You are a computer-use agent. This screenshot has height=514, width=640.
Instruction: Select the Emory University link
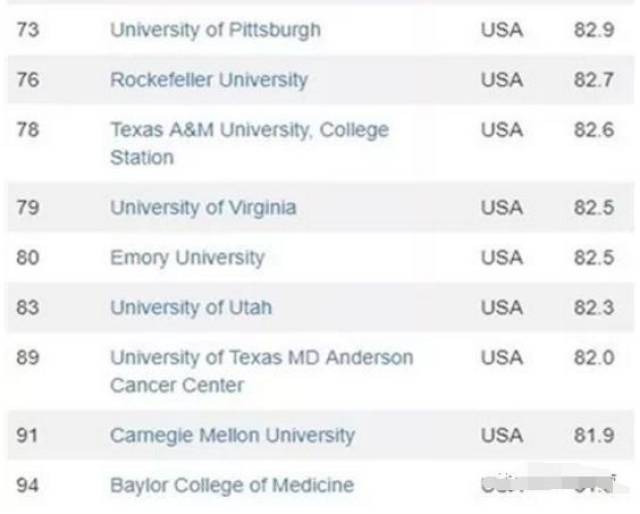pos(187,257)
